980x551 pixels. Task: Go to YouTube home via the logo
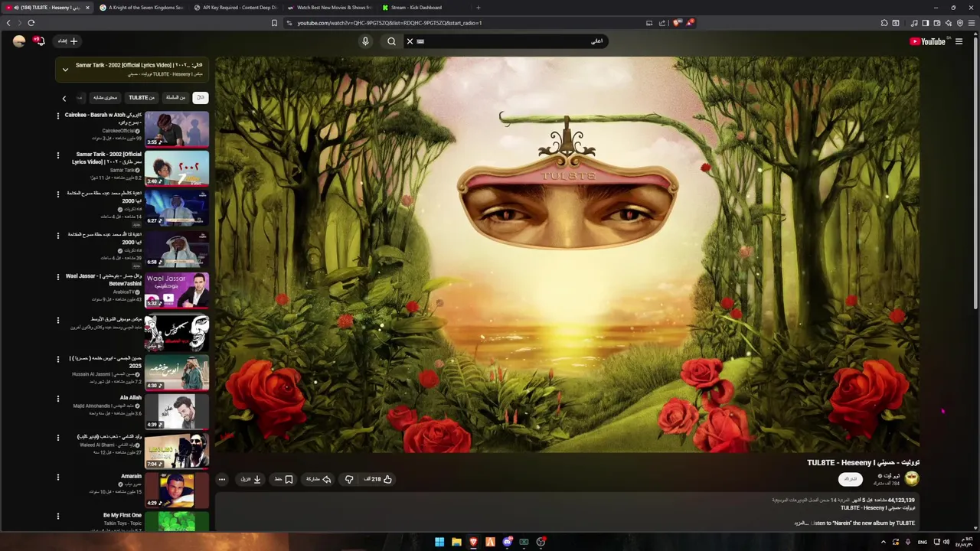coord(927,41)
